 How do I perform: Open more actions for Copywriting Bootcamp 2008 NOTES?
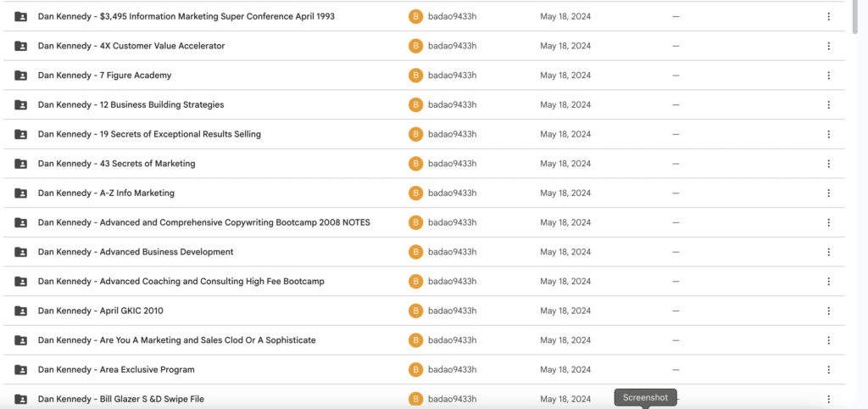tap(828, 222)
